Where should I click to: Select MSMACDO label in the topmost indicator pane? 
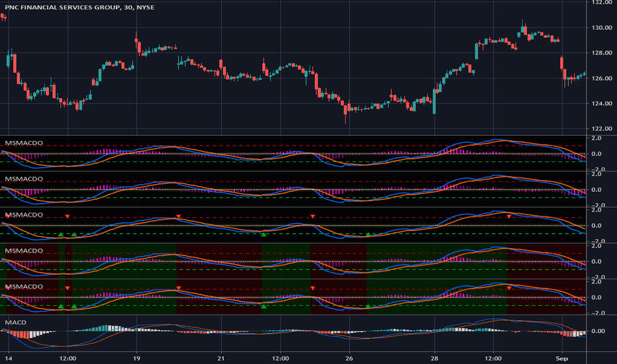pos(24,143)
